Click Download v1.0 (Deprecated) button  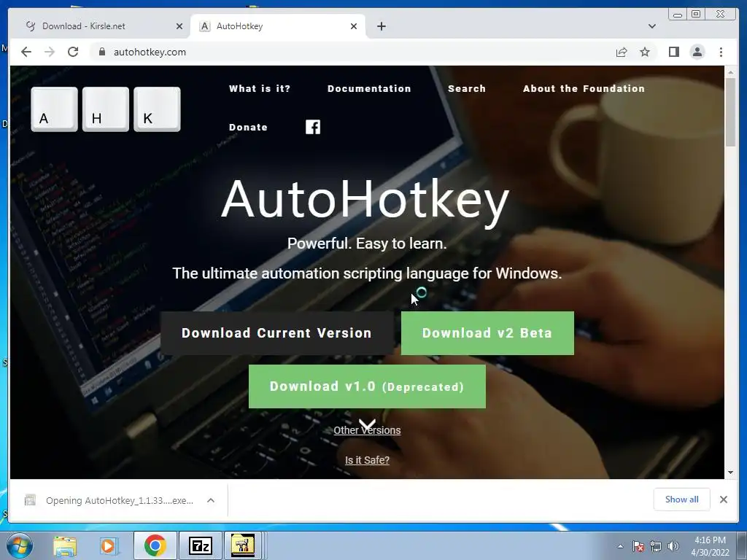(368, 386)
